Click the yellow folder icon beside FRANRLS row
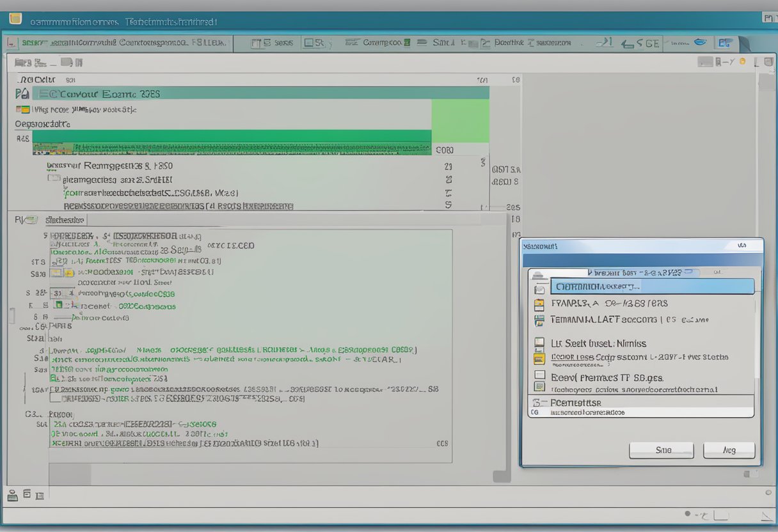This screenshot has height=532, width=778. pos(539,304)
